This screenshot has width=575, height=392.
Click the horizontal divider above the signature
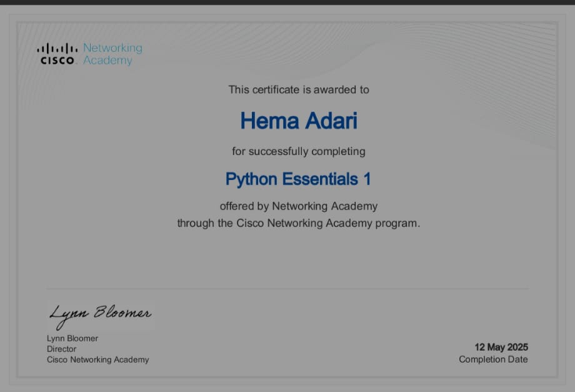tap(287, 289)
